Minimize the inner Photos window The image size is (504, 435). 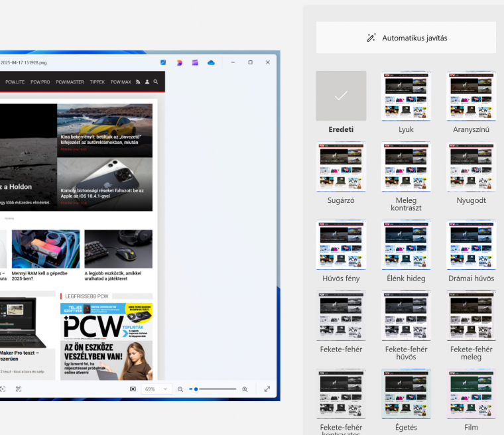[x=233, y=62]
